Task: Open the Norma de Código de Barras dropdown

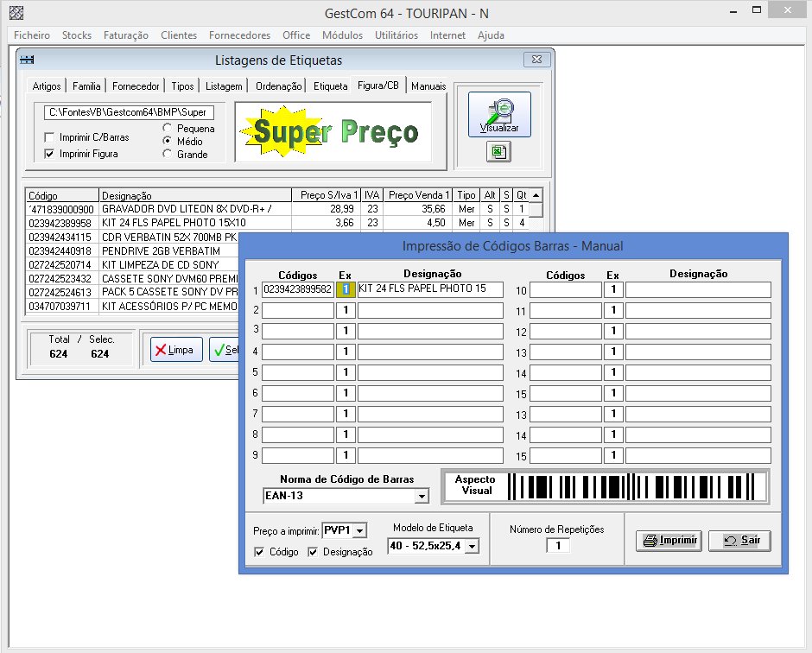Action: click(x=422, y=497)
